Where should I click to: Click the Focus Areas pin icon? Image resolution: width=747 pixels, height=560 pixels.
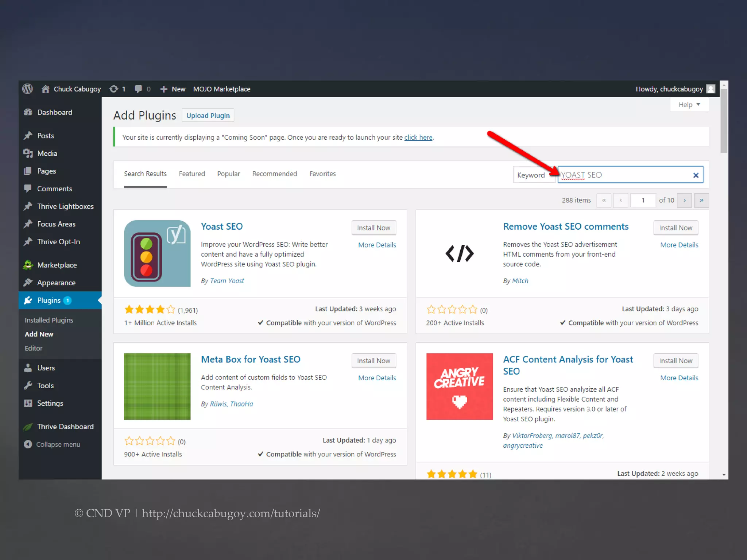click(28, 224)
